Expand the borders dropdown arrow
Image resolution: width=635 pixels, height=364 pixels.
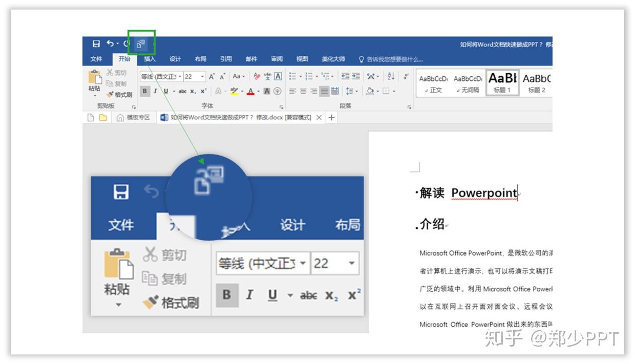(394, 92)
